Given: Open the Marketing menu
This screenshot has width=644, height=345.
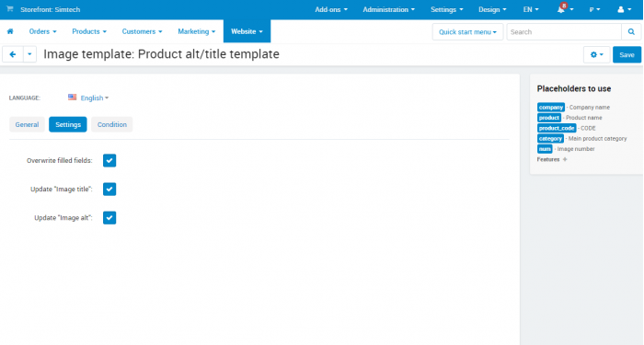Looking at the screenshot, I should point(196,31).
